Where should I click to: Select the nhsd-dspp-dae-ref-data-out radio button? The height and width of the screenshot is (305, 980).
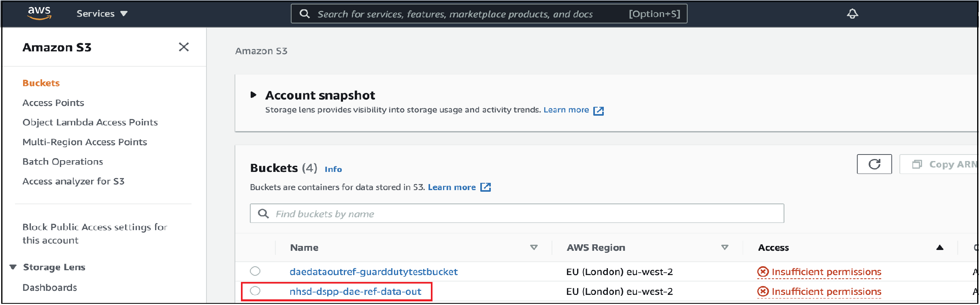pyautogui.click(x=255, y=291)
